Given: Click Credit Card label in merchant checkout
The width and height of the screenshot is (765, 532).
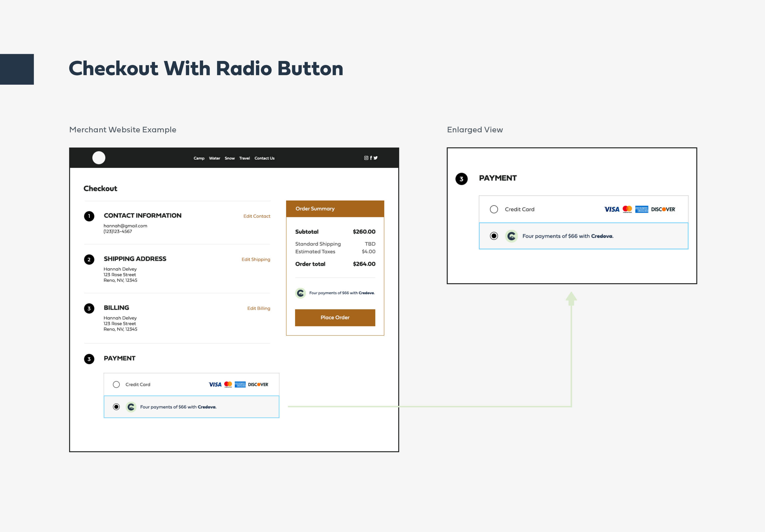Looking at the screenshot, I should click(x=138, y=384).
